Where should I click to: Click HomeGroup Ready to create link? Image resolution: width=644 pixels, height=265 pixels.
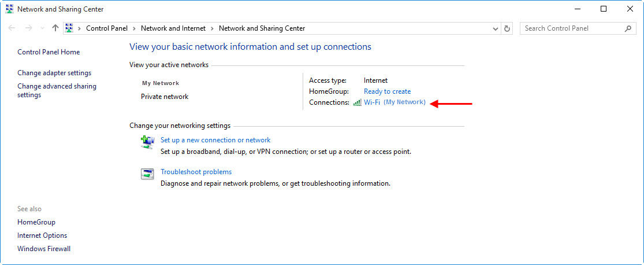point(388,91)
